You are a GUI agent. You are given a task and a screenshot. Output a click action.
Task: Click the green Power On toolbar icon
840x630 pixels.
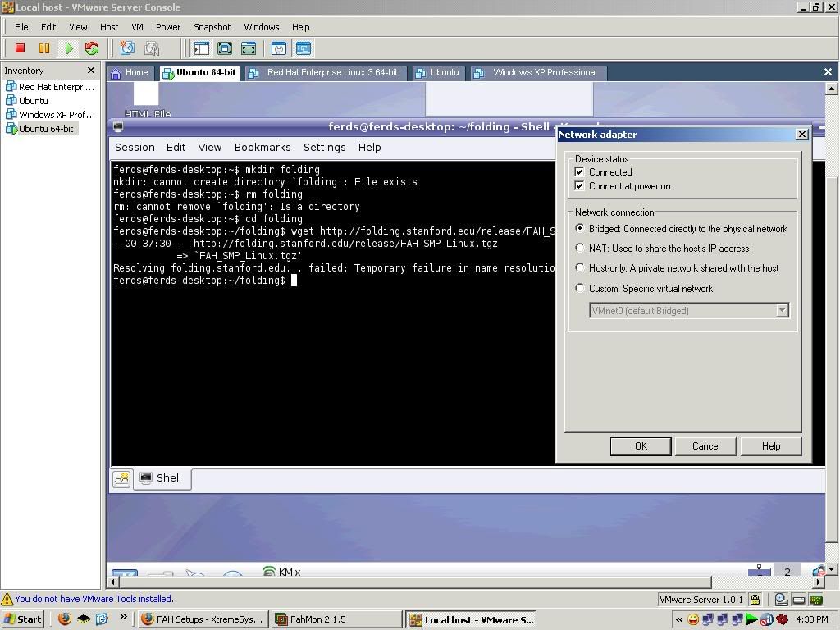tap(69, 48)
